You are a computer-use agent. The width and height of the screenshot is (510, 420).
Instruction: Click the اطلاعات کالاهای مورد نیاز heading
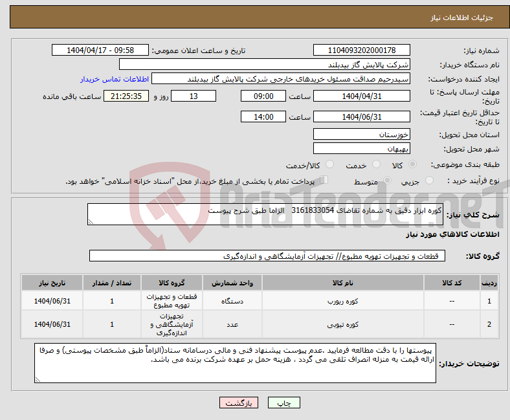[452, 234]
